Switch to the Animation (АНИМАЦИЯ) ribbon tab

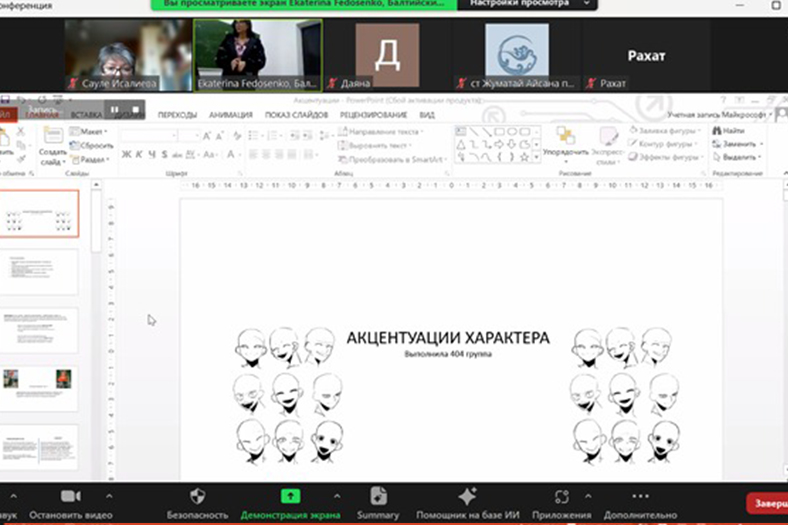point(231,115)
